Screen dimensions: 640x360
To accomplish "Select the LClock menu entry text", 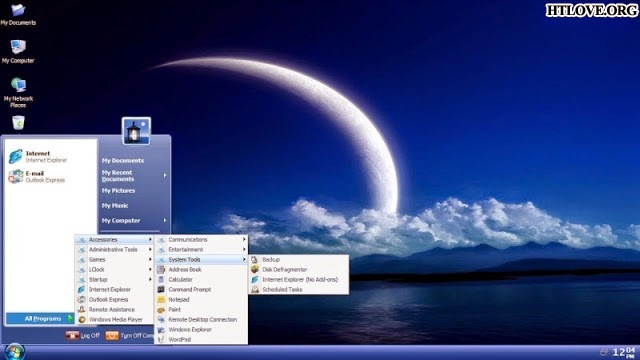I will click(97, 269).
